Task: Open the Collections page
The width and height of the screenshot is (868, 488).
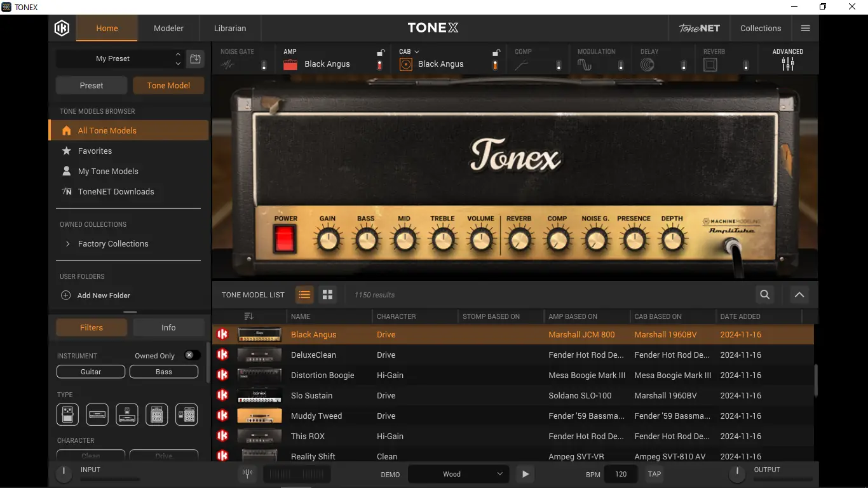Action: point(761,28)
